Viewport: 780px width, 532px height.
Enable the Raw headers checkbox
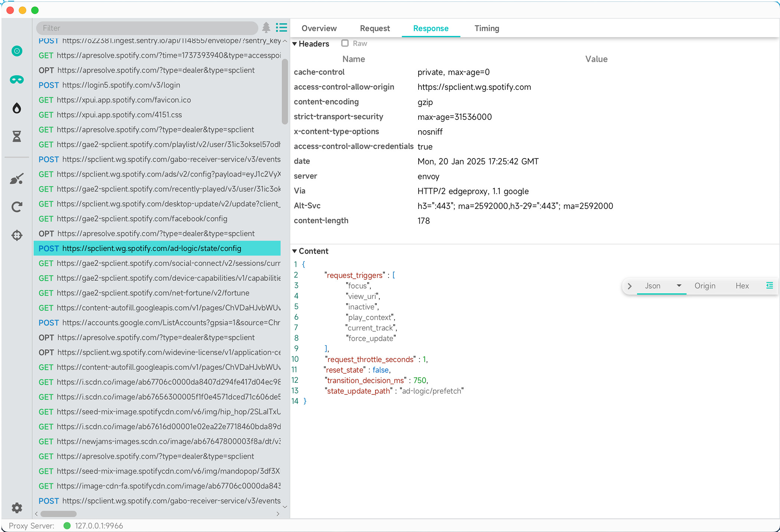click(345, 43)
